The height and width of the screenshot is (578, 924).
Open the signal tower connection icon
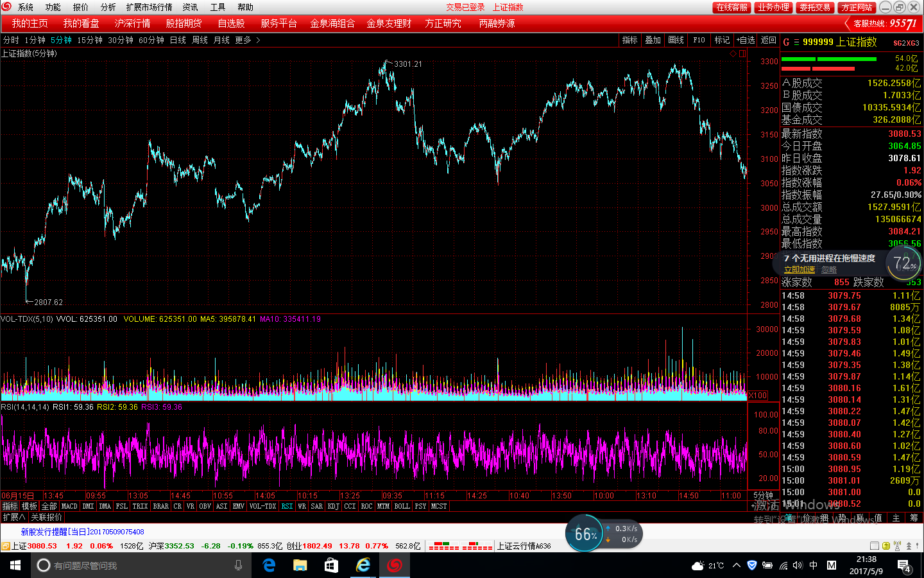(898, 546)
